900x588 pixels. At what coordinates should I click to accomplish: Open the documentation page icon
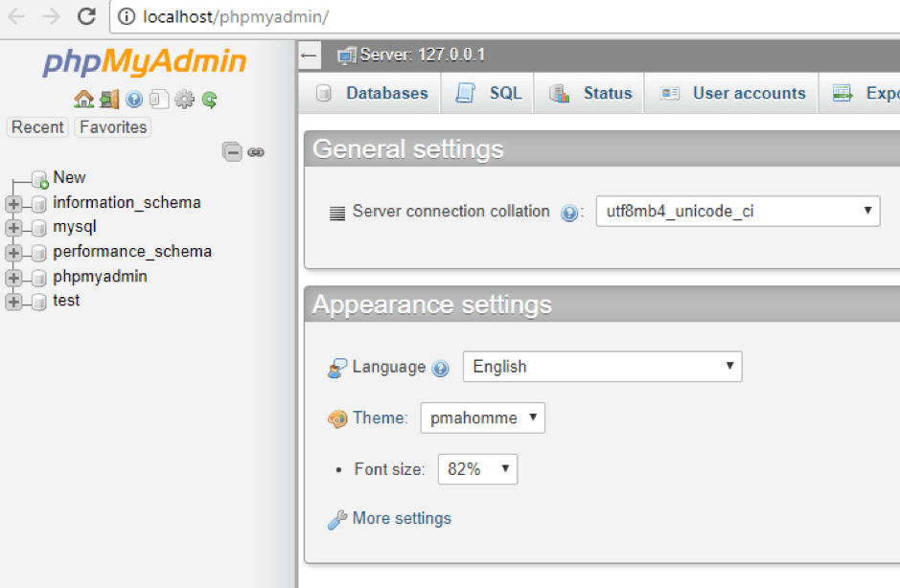coord(159,100)
